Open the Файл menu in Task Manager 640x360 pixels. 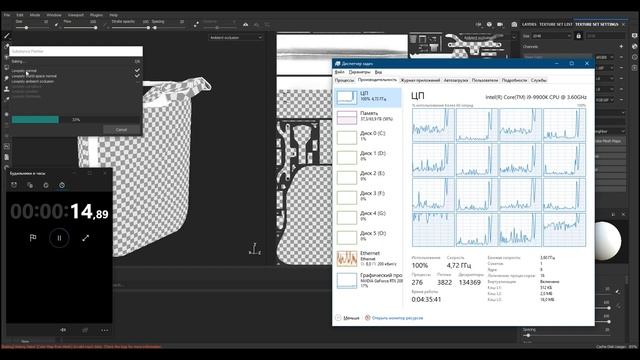[340, 72]
